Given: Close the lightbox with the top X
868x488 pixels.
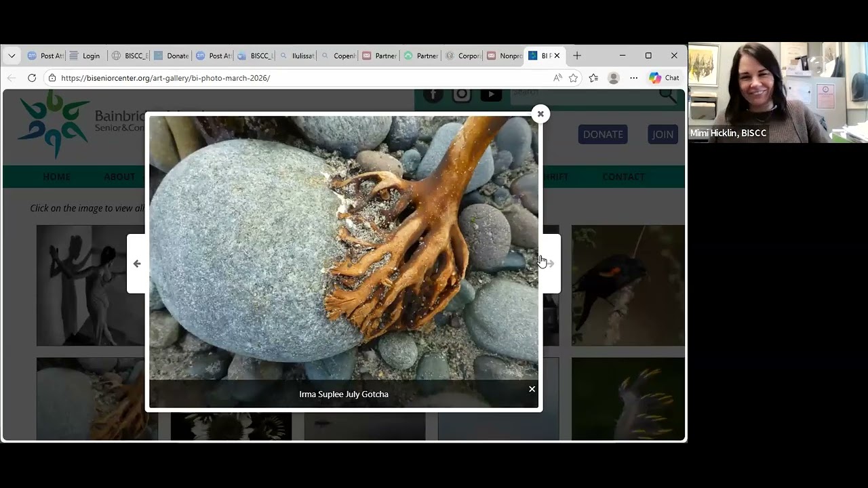Looking at the screenshot, I should [x=540, y=114].
